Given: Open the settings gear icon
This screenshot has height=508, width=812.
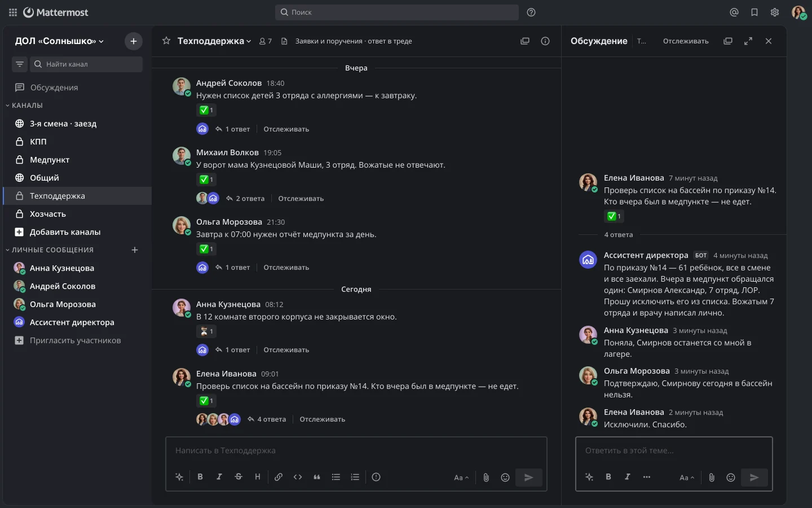Looking at the screenshot, I should [x=775, y=12].
